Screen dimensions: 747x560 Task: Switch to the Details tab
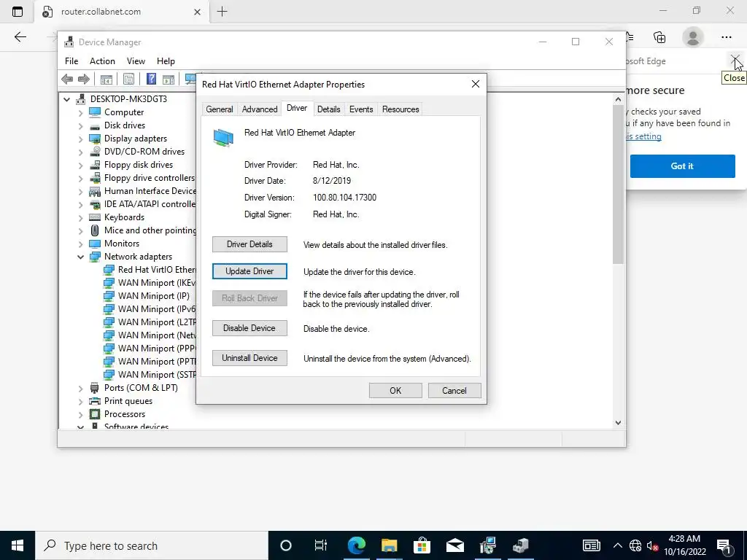(329, 109)
